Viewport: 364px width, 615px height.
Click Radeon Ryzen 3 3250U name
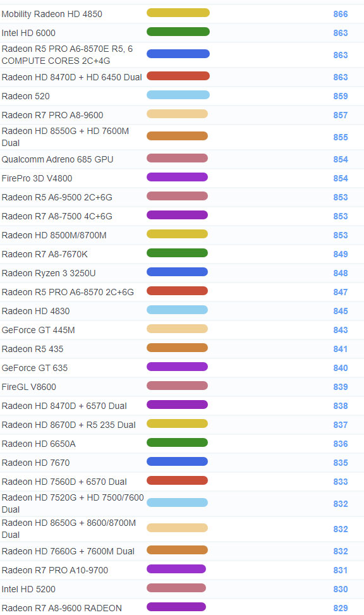[x=49, y=273]
